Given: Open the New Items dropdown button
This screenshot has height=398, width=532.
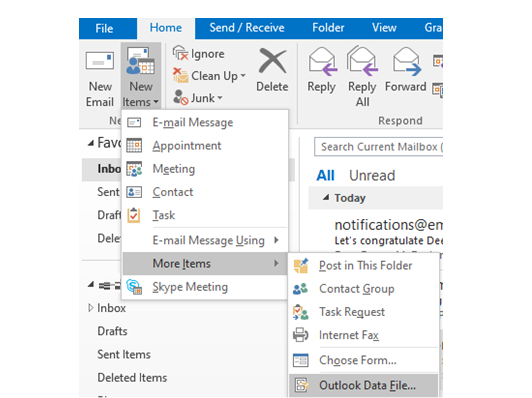Looking at the screenshot, I should 141,77.
